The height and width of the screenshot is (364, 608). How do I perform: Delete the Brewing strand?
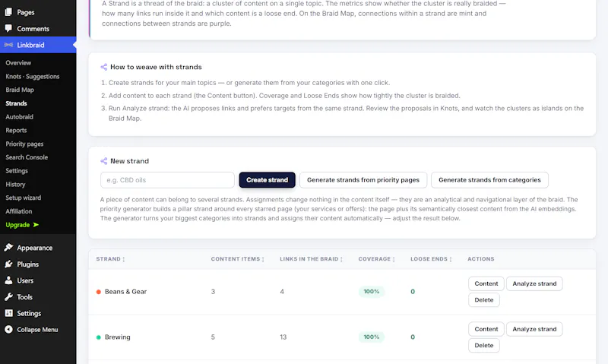click(484, 346)
